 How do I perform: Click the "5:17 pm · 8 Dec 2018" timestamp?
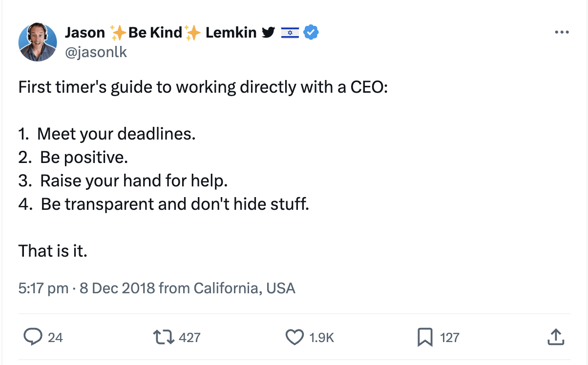pos(87,288)
